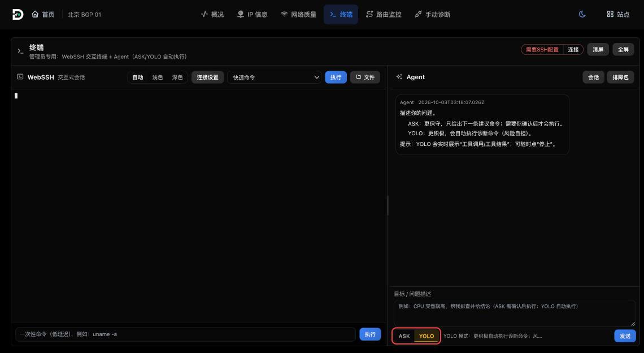Image resolution: width=644 pixels, height=353 pixels.
Task: Click the terminal prompt icon beside 终端 title
Action: coord(20,51)
